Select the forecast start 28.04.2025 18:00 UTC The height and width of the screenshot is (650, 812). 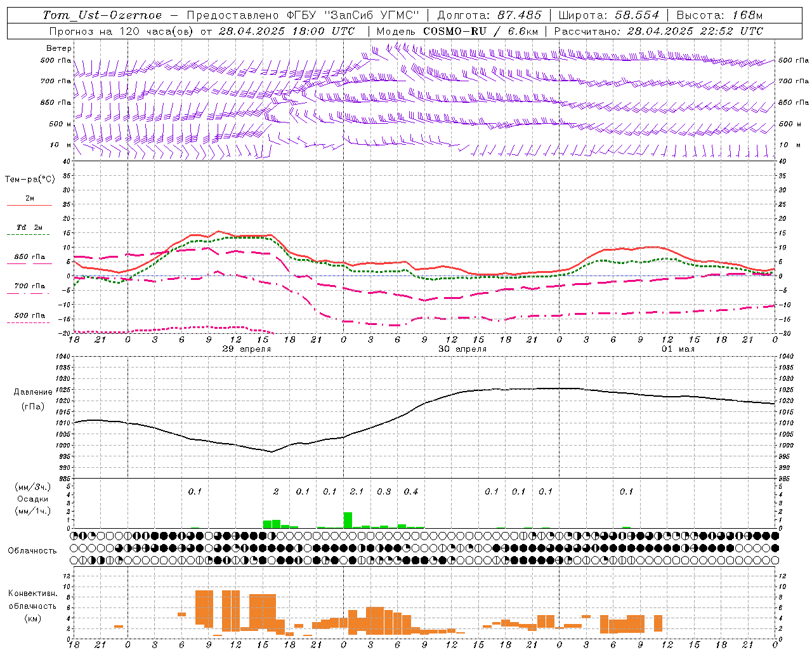click(x=287, y=31)
